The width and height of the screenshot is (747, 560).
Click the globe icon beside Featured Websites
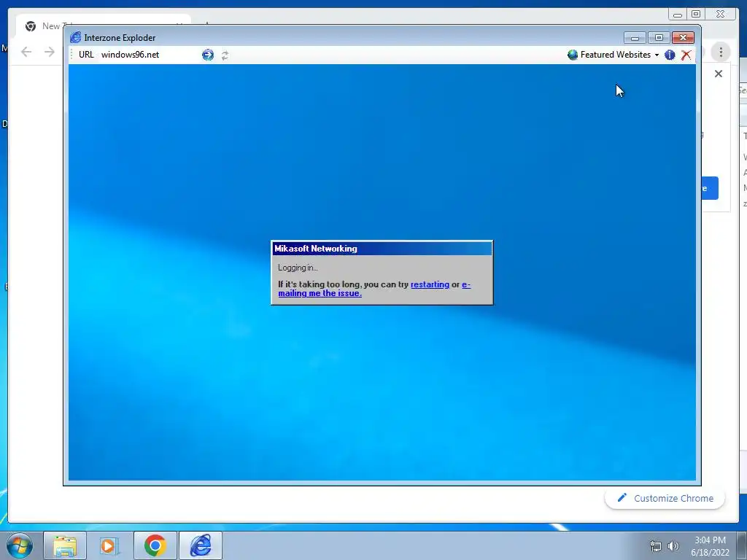[x=573, y=55]
